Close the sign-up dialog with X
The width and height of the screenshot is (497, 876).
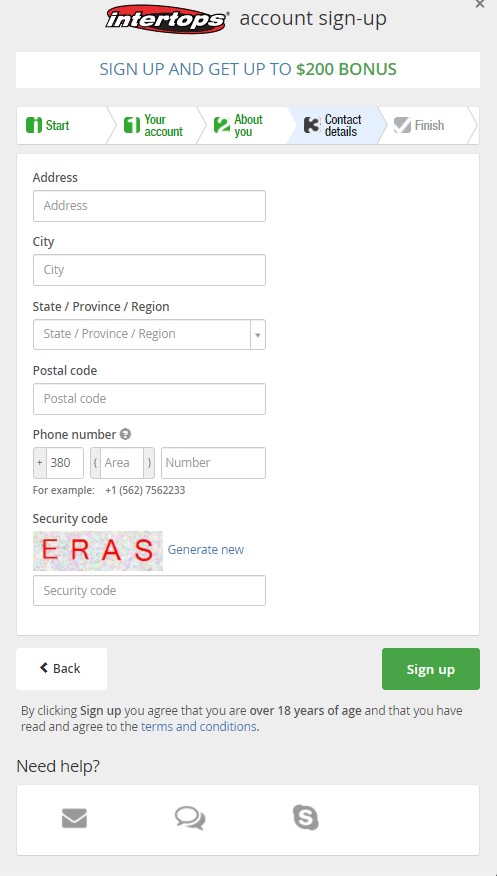[480, 4]
